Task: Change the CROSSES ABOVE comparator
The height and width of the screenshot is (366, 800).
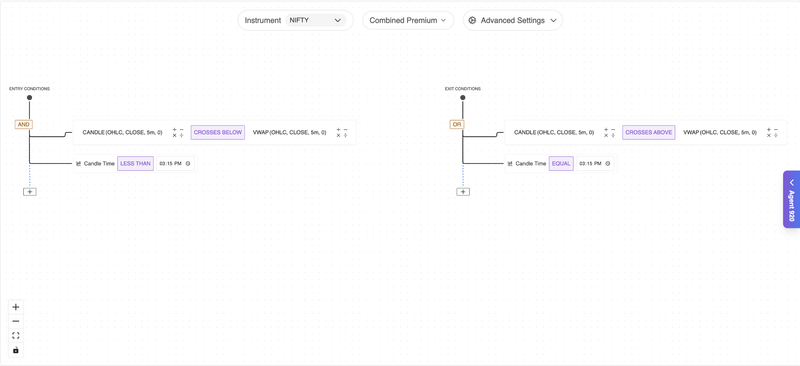Action: [648, 133]
